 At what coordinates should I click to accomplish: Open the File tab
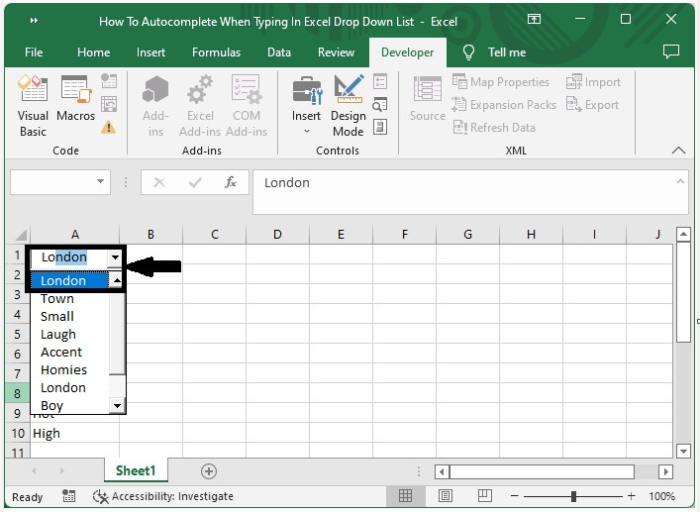click(x=33, y=52)
